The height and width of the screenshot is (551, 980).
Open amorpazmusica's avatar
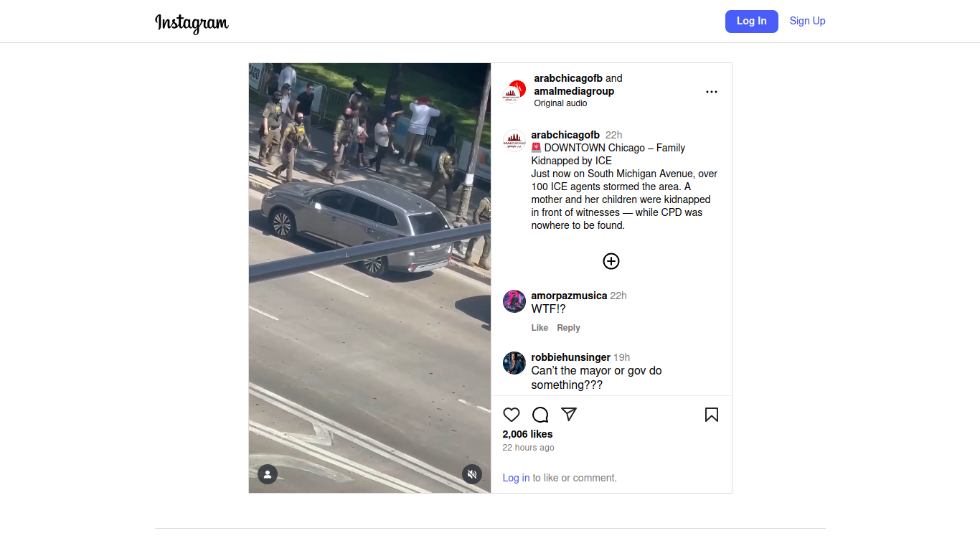[514, 301]
